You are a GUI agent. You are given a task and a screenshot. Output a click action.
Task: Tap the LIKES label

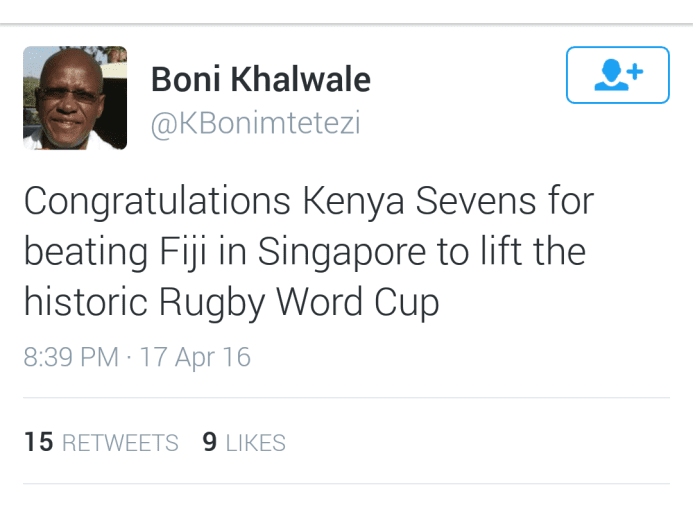pyautogui.click(x=256, y=443)
